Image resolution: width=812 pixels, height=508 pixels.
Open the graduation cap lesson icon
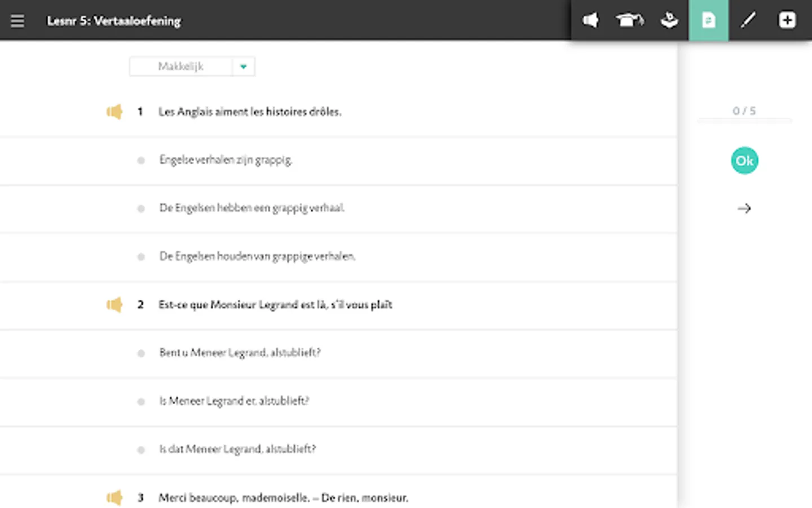click(629, 20)
